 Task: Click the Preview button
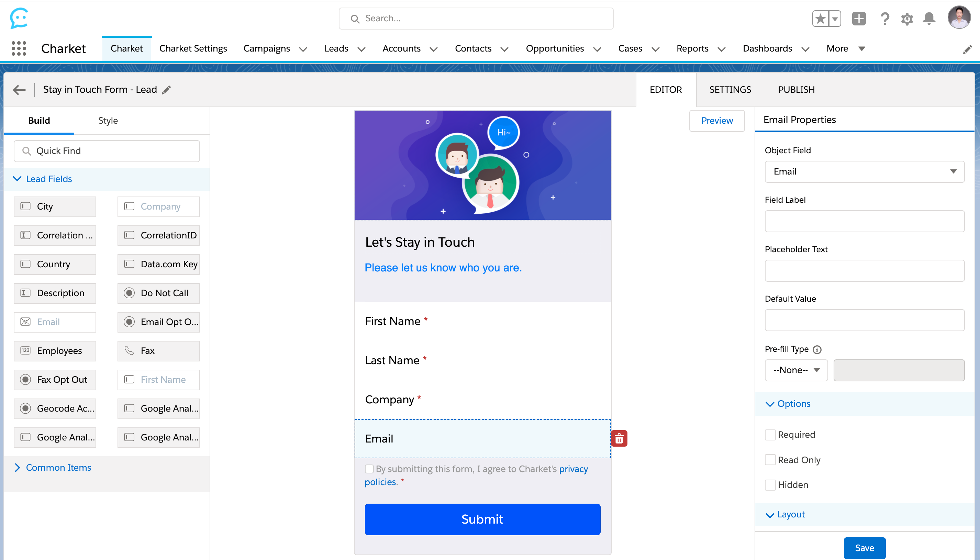[716, 121]
